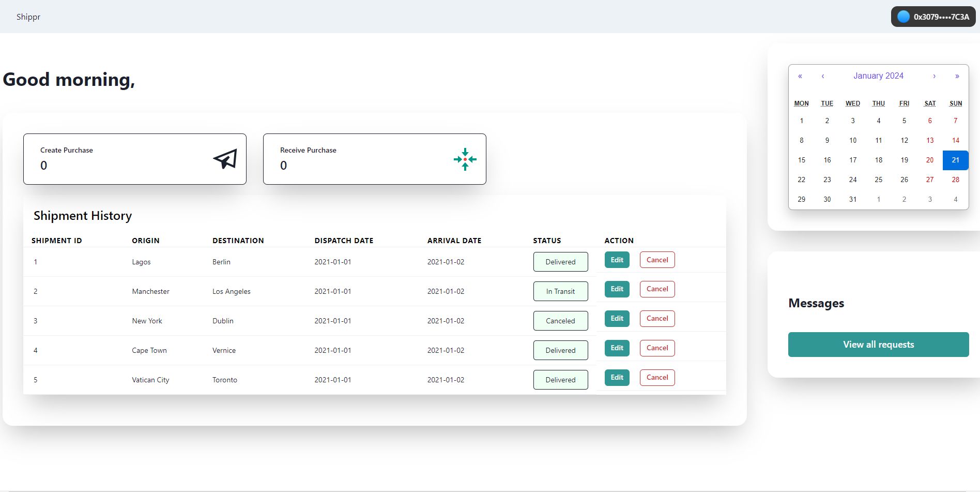Go to previous month in calendar

[x=823, y=76]
